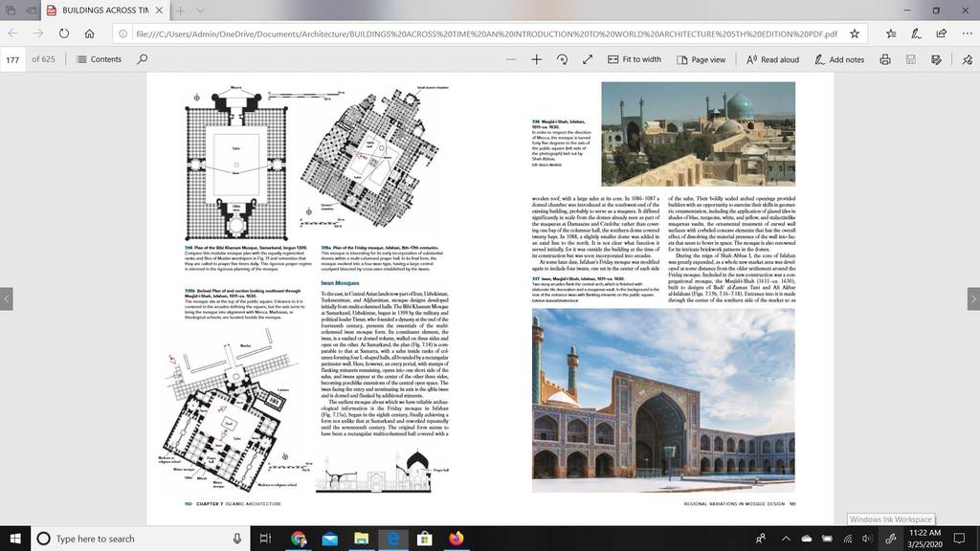The width and height of the screenshot is (980, 551).
Task: Open a new tab with plus
Action: point(180,11)
